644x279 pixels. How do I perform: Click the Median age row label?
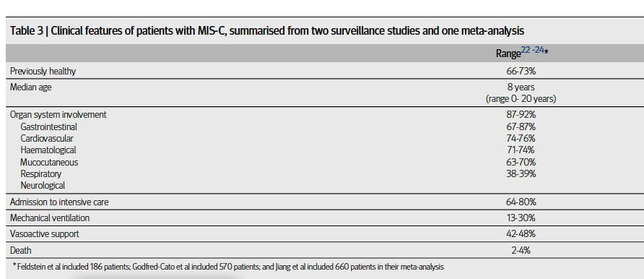click(x=31, y=87)
